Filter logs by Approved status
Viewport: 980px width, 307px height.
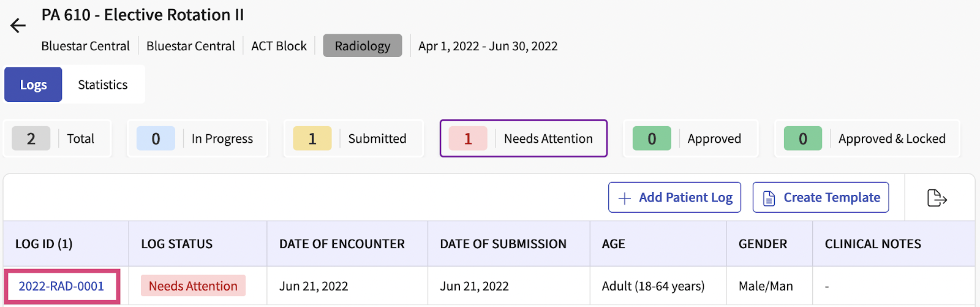[691, 138]
